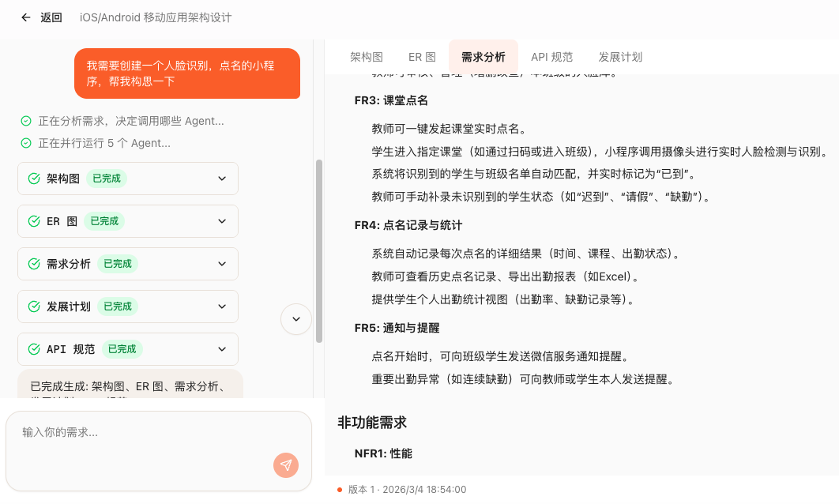Expand the ER 图 agent card chevron
839x504 pixels.
pos(222,221)
